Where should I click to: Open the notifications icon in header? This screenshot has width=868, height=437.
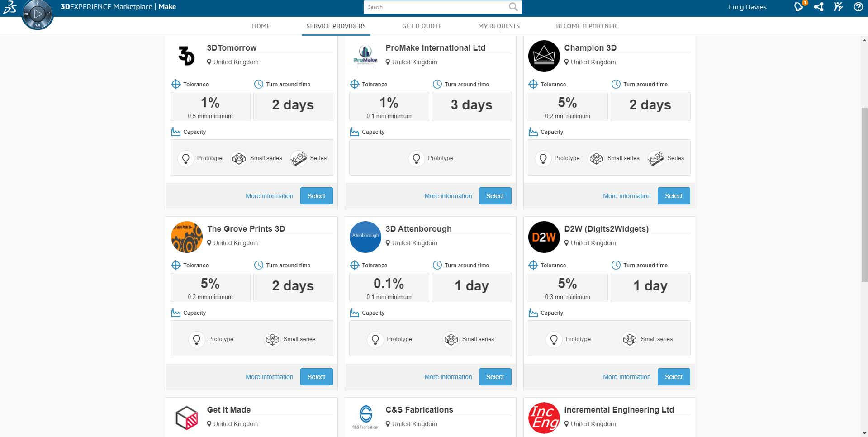click(x=799, y=6)
